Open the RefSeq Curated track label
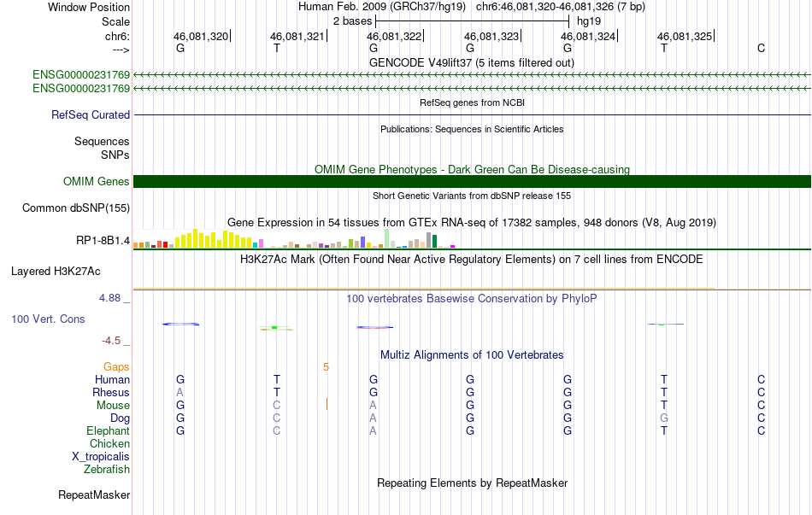Screen dimensions: 812x515 pyautogui.click(x=90, y=115)
